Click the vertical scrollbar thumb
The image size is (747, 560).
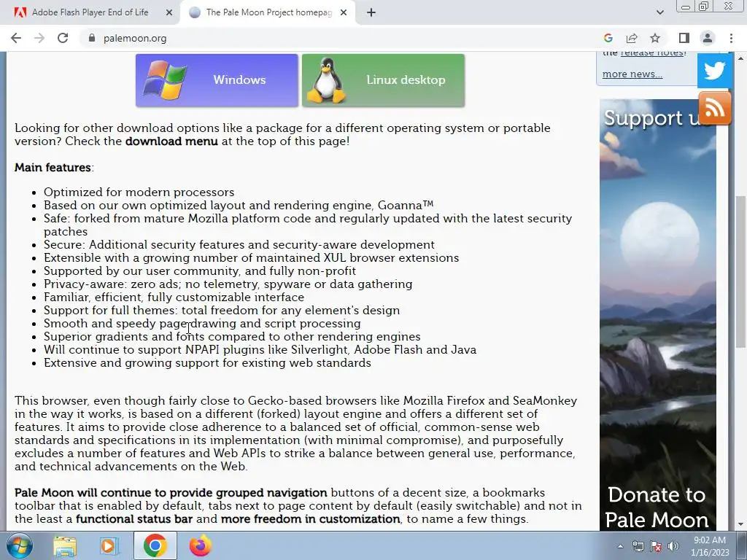click(740, 271)
